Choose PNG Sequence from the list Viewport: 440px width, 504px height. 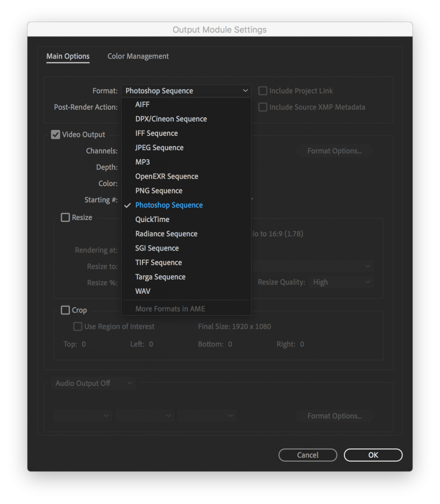point(186,191)
